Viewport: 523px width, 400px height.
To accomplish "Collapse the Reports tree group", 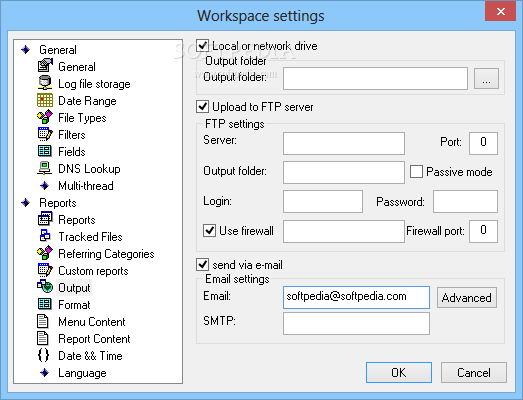I will coord(26,203).
